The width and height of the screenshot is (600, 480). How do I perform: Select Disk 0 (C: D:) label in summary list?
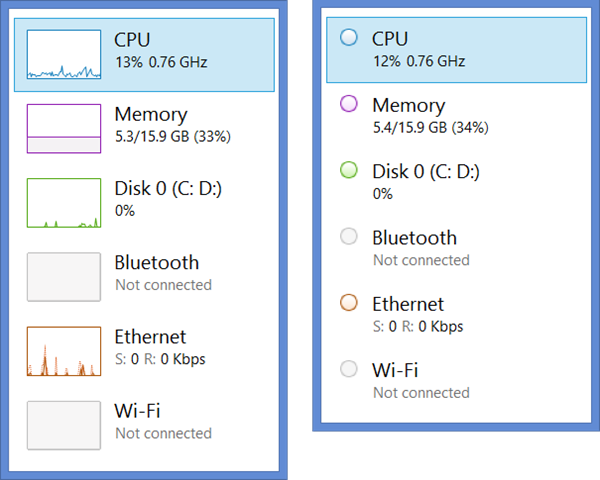point(426,171)
